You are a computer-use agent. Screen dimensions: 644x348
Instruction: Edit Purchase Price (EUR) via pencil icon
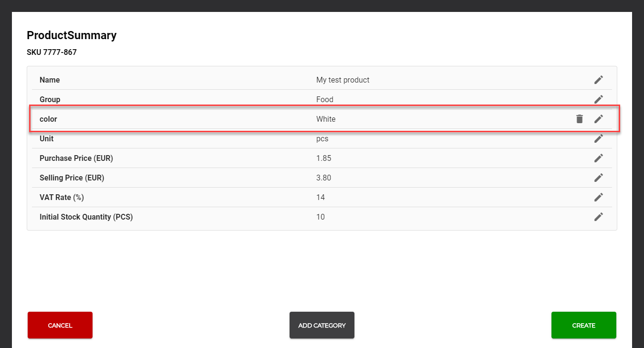pos(598,158)
